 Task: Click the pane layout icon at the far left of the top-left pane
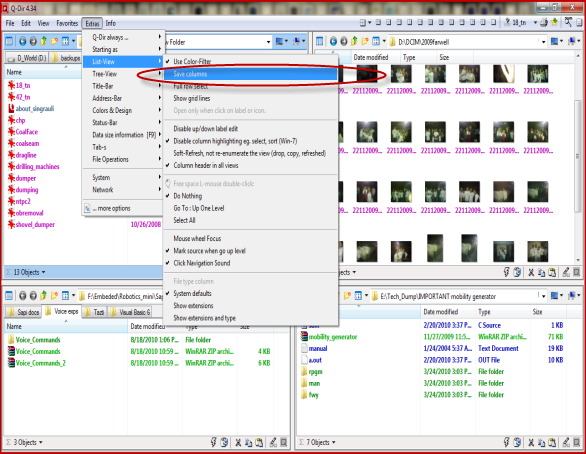point(9,41)
